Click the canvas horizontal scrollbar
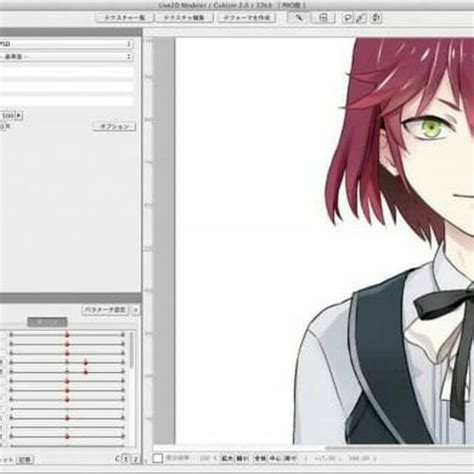This screenshot has width=474, height=474. coord(399,448)
